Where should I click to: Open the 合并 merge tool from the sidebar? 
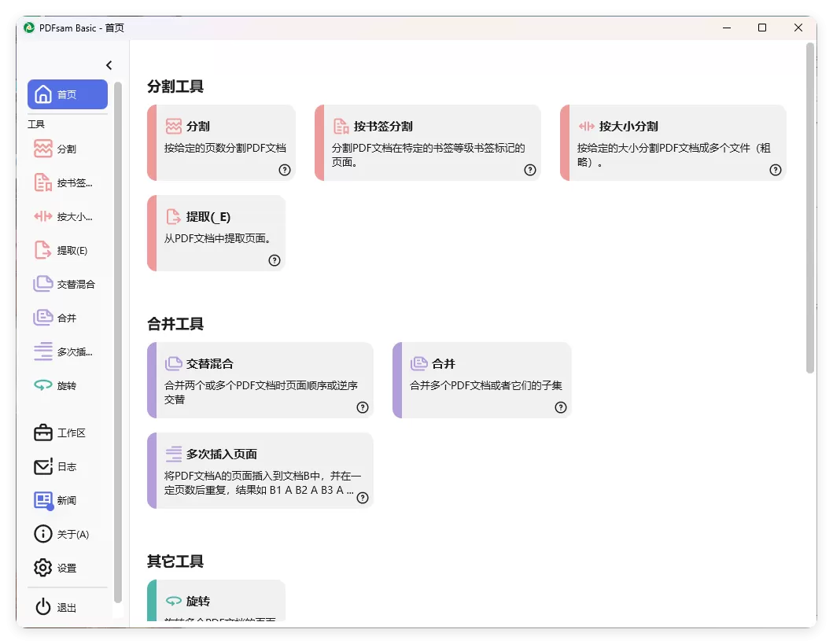pos(43,318)
